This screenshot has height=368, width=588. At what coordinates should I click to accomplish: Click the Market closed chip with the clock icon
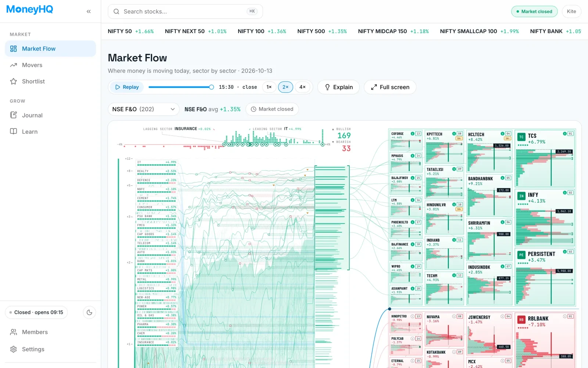(x=272, y=109)
